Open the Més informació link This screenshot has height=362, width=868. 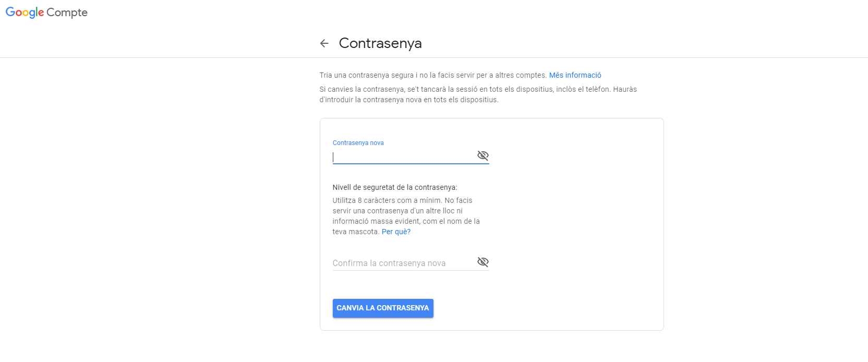pyautogui.click(x=575, y=75)
